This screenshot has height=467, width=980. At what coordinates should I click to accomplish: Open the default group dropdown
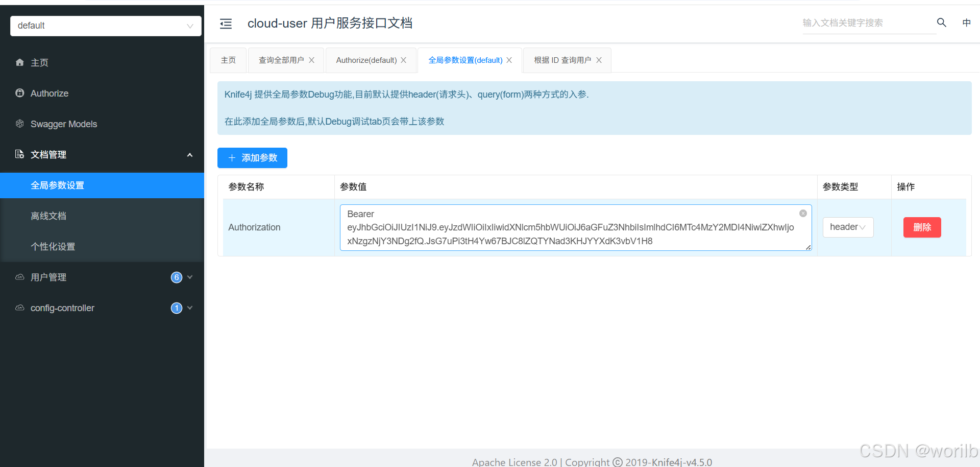pos(106,26)
